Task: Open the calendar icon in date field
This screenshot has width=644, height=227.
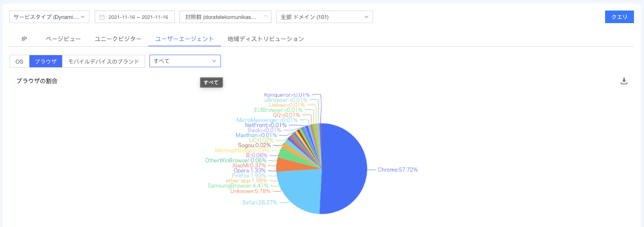Action: point(102,17)
